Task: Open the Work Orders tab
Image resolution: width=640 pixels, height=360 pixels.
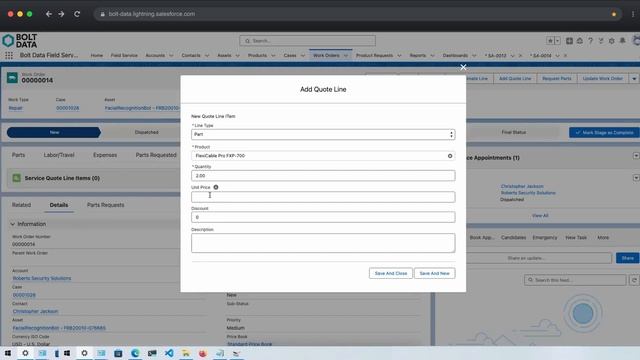Action: (326, 56)
